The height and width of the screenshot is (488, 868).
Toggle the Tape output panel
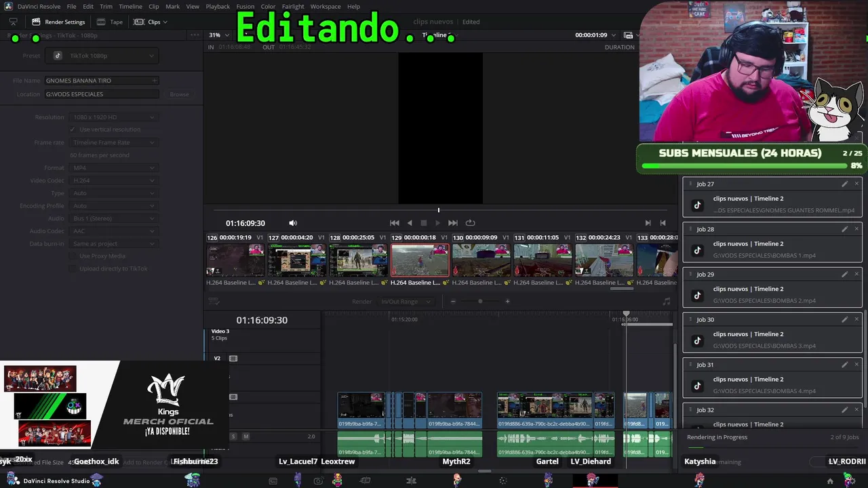(110, 22)
